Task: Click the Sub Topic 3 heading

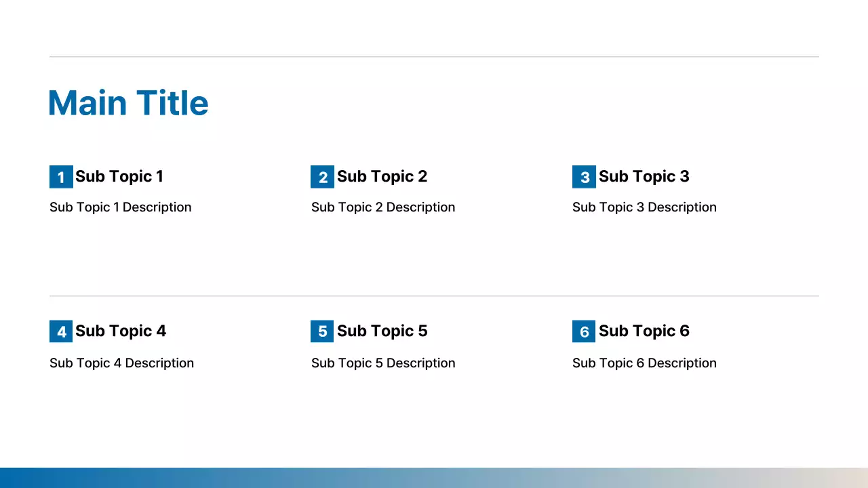Action: pos(644,176)
